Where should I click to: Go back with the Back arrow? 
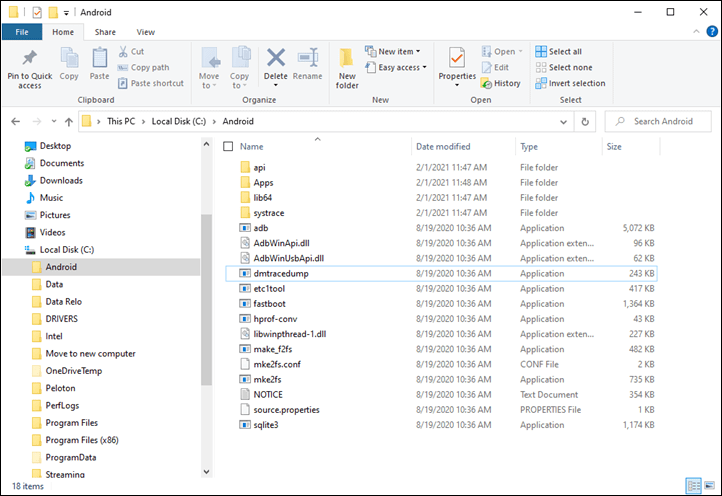[x=16, y=122]
